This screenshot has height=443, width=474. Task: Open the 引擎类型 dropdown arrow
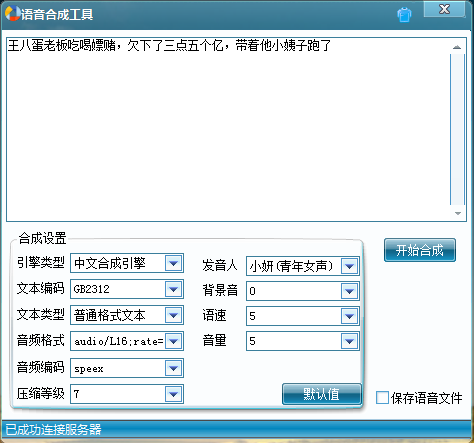point(173,263)
